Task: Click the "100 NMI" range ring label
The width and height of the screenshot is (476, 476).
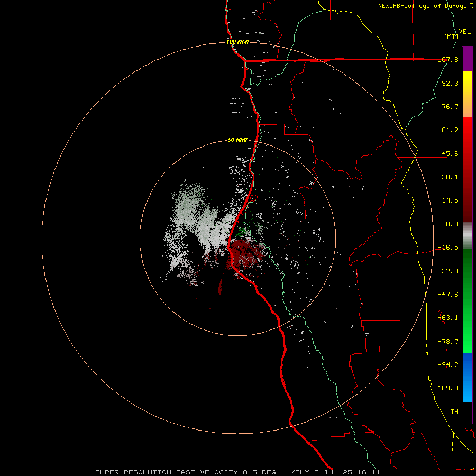Action: [237, 42]
